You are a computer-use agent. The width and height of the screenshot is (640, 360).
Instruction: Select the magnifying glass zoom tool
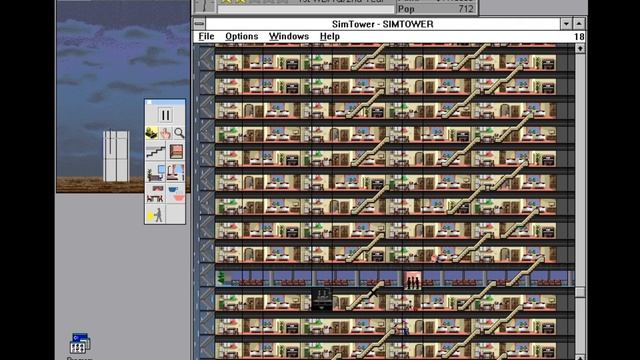179,133
